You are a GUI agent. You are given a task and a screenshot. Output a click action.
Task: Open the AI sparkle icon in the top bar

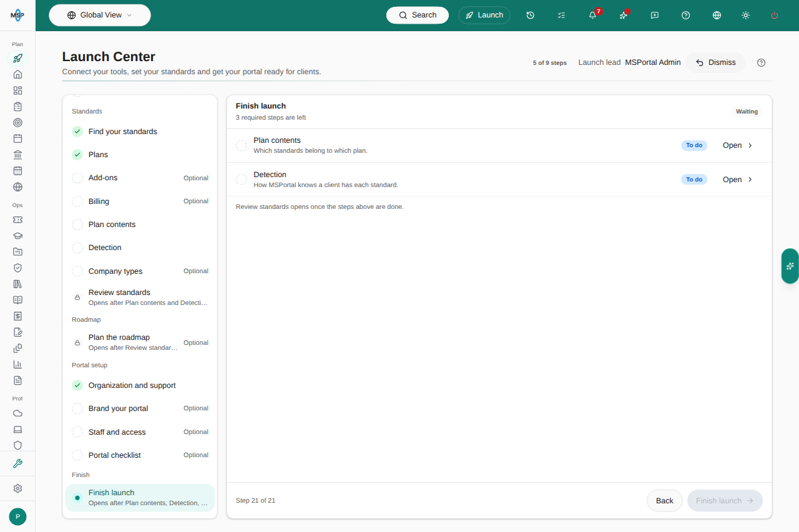[x=624, y=15]
